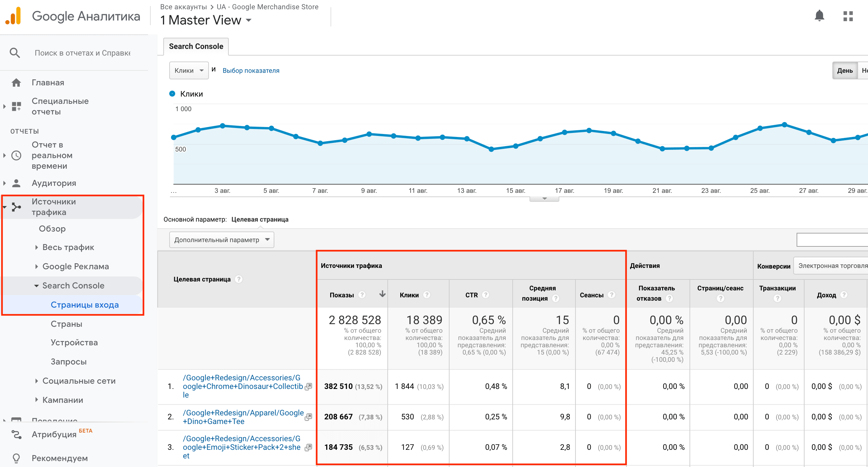Viewport: 868px width, 467px height.
Task: Collapse the chart panel handle arrow
Action: tap(544, 199)
